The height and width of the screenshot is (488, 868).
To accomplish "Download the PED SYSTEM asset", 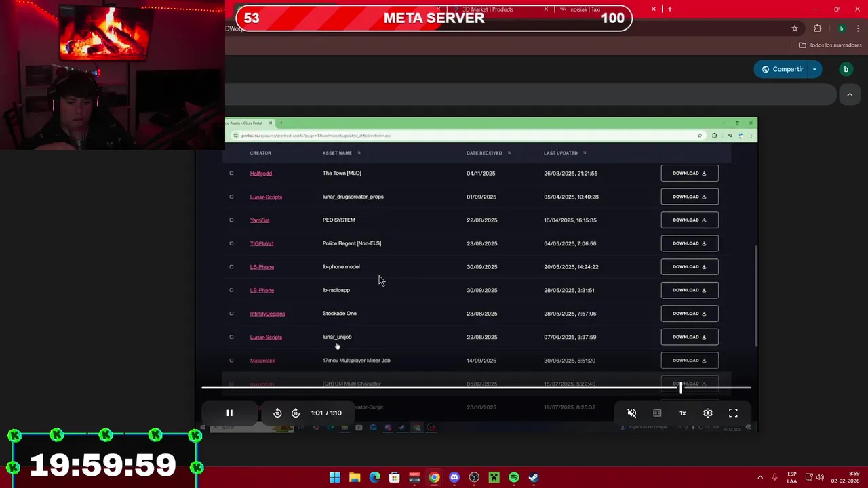I will pyautogui.click(x=690, y=220).
